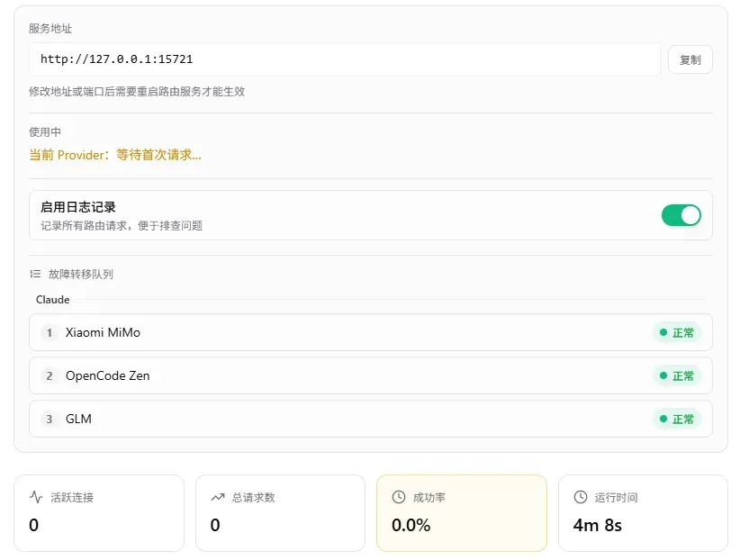Click the 活跃连接 value 0
The image size is (740, 560).
[33, 525]
